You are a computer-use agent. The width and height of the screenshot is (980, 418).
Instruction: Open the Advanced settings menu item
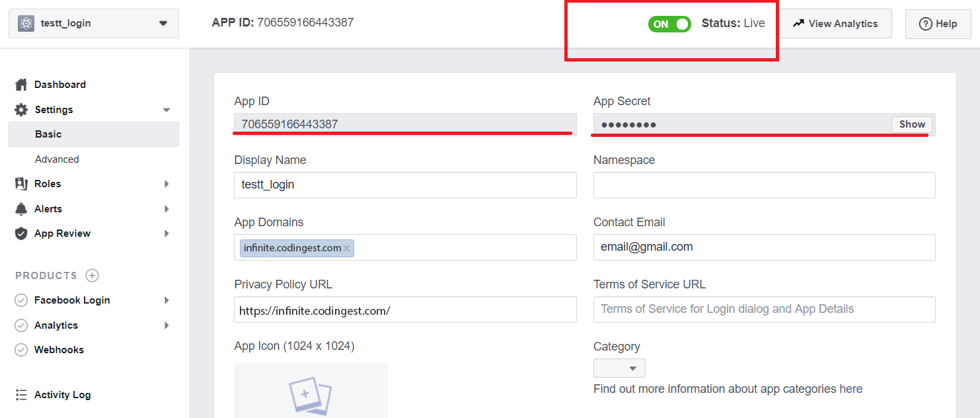[x=57, y=159]
